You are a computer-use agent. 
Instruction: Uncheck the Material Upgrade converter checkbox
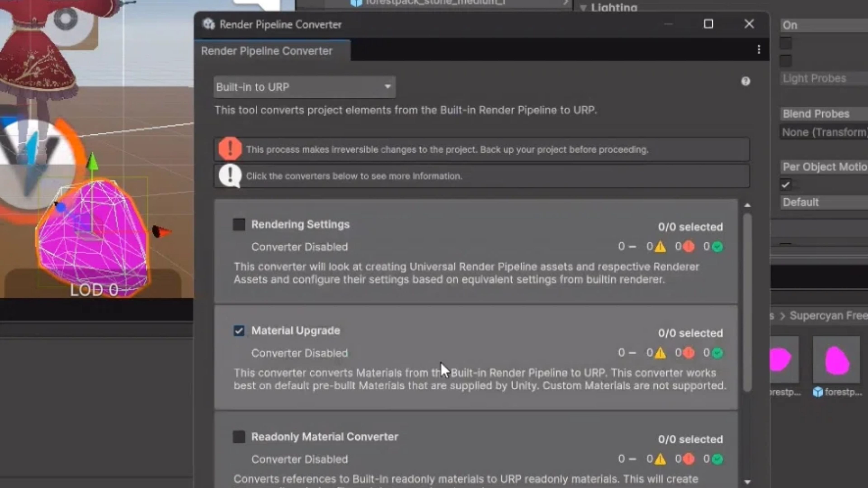(239, 331)
